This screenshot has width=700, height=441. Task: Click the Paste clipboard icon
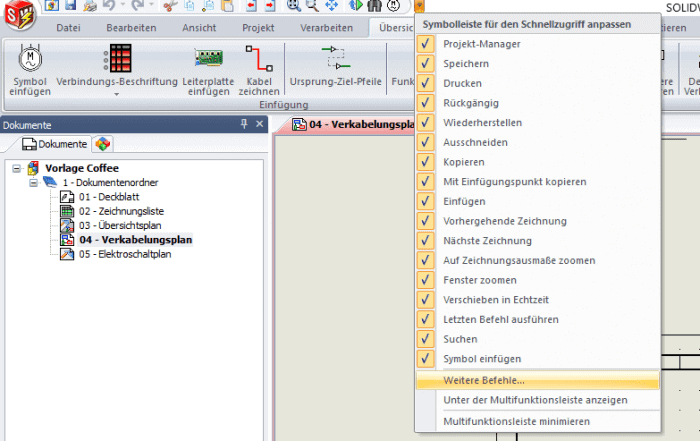coord(228,5)
